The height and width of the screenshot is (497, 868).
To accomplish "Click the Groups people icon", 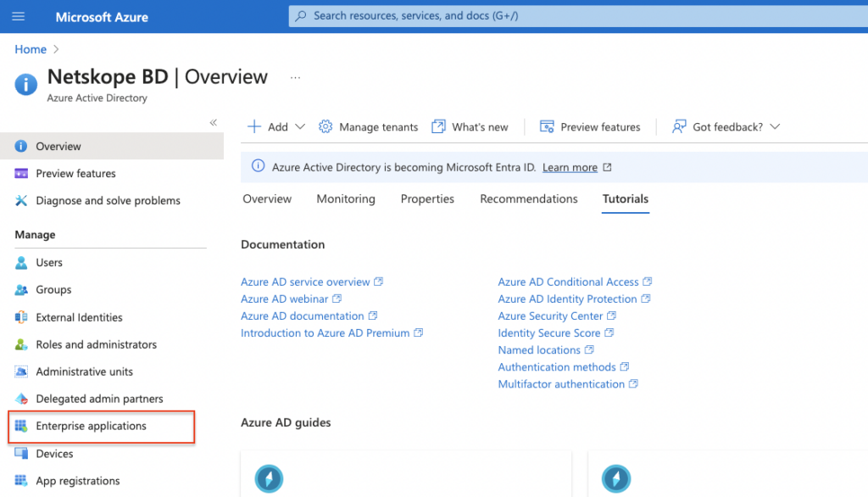I will pos(21,290).
